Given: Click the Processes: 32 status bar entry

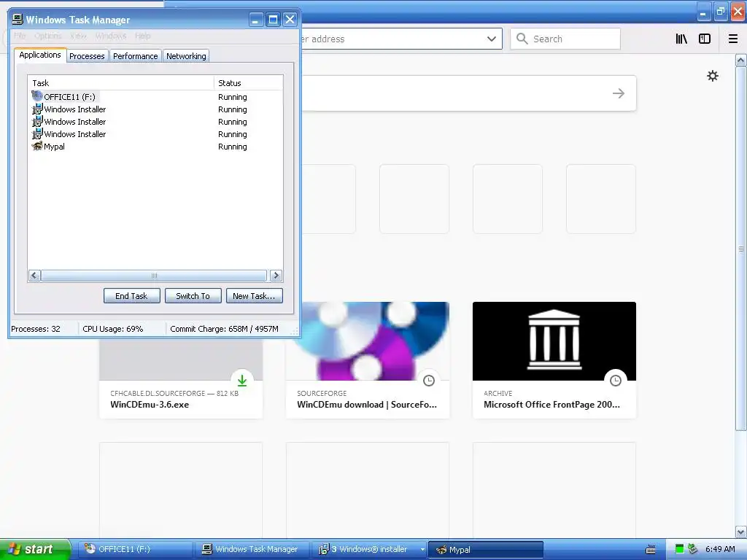Looking at the screenshot, I should coord(36,329).
